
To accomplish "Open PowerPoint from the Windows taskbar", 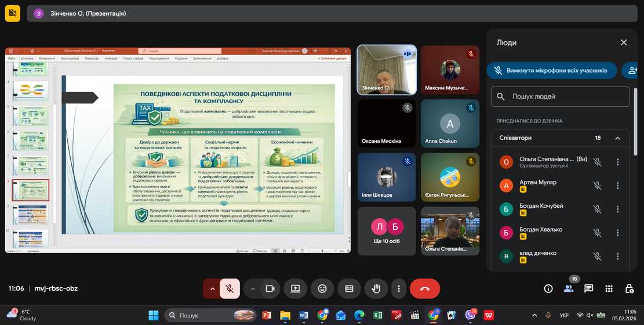I will (x=267, y=316).
